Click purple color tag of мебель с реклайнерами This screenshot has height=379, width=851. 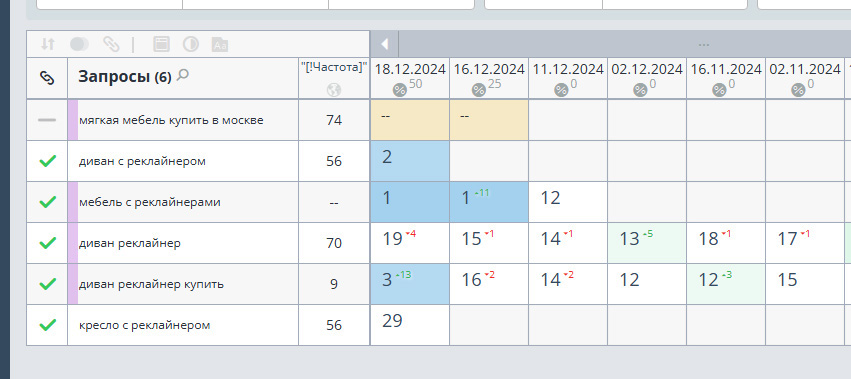[x=73, y=202]
